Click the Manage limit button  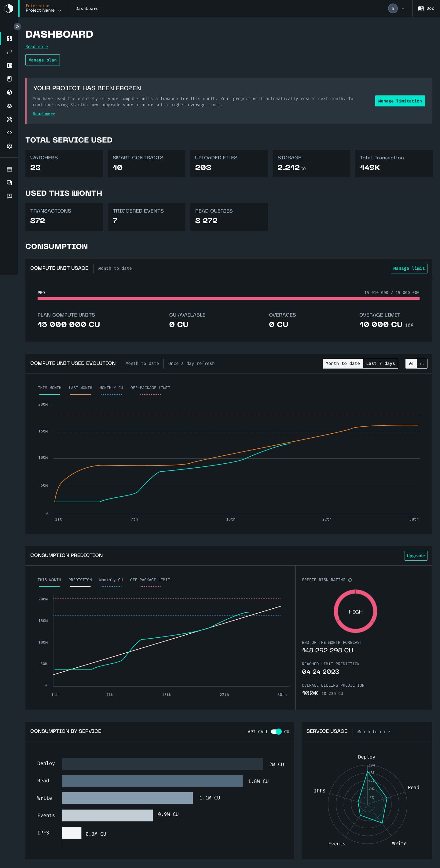coord(409,269)
